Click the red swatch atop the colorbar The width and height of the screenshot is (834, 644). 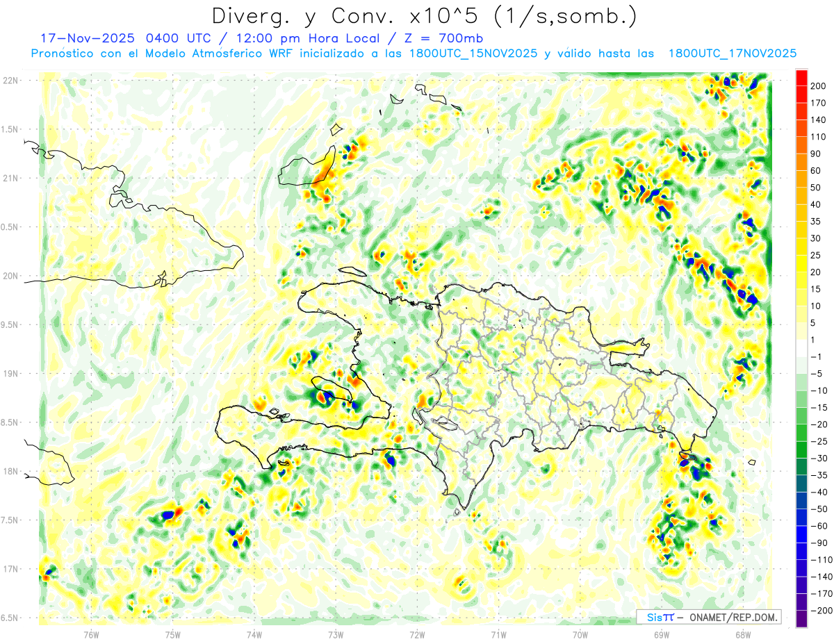coord(801,77)
